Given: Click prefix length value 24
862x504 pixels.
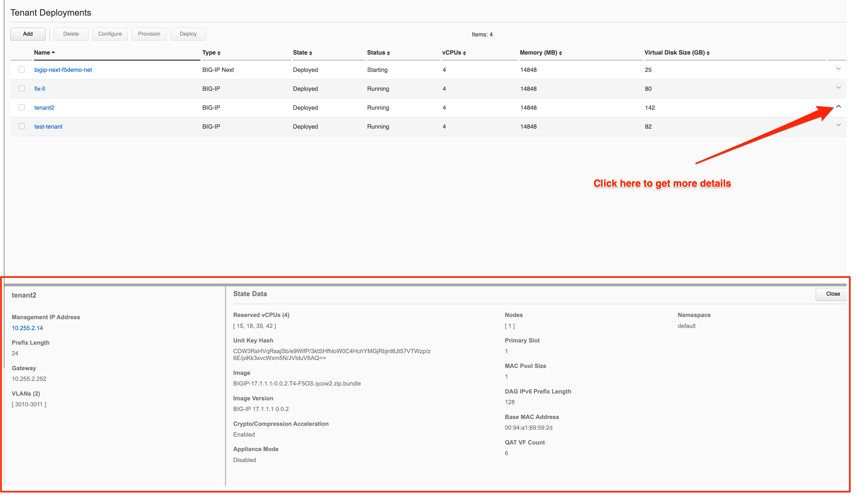Looking at the screenshot, I should 15,353.
